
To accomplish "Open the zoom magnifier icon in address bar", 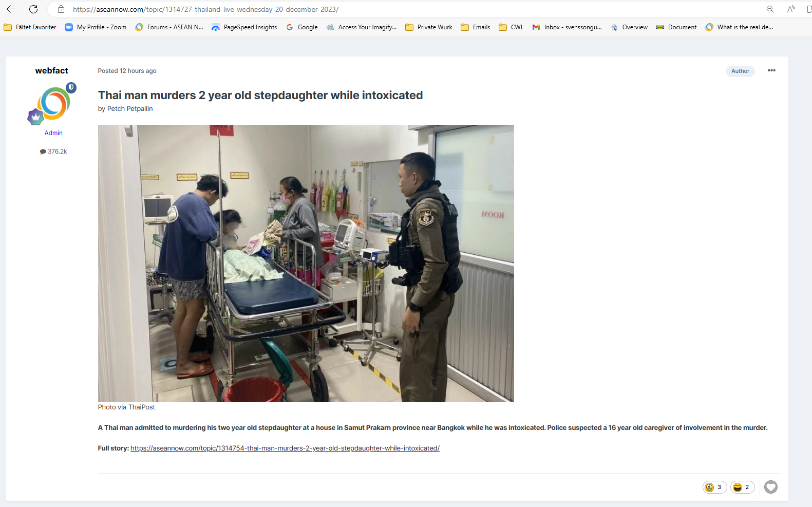I will coord(770,9).
